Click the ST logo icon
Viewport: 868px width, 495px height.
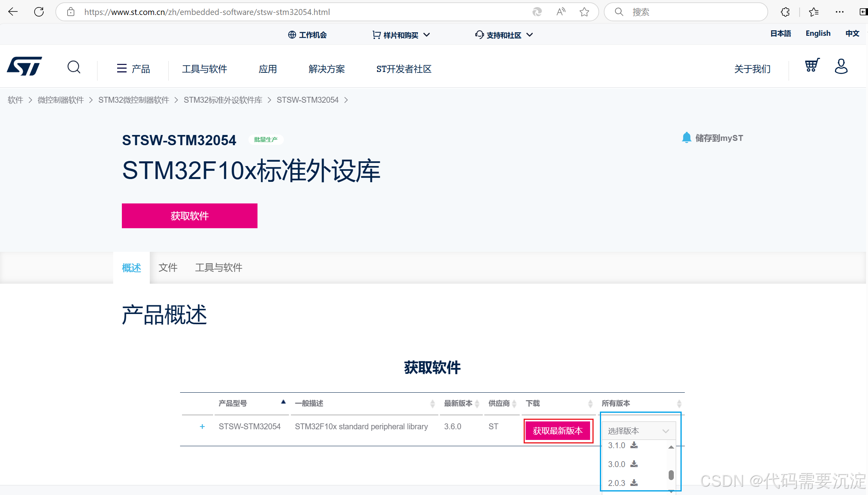click(24, 66)
